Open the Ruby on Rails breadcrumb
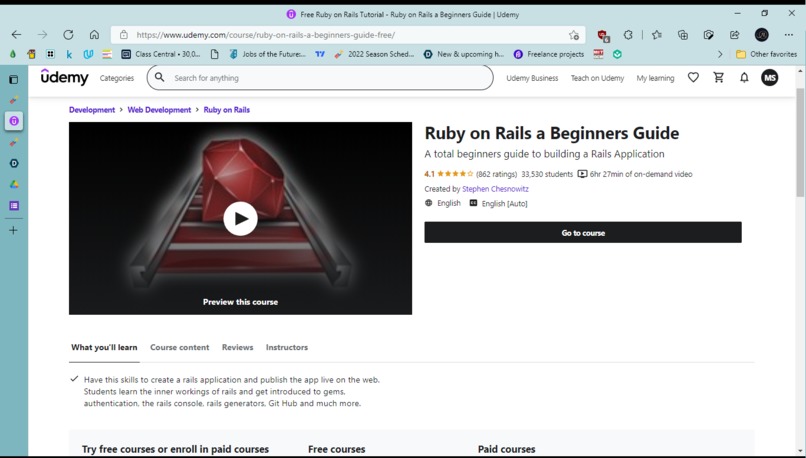This screenshot has width=806, height=458. point(227,110)
